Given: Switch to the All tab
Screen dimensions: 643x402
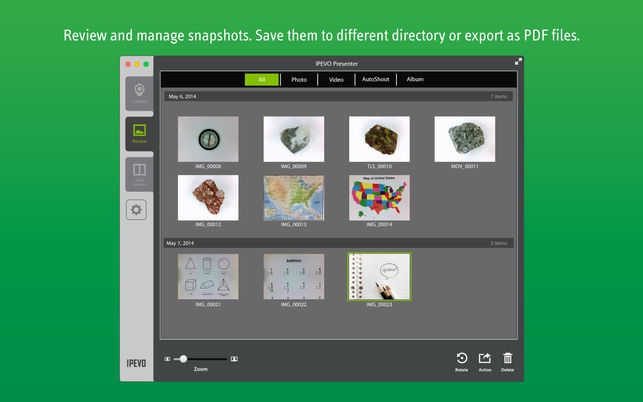Looking at the screenshot, I should coord(262,80).
